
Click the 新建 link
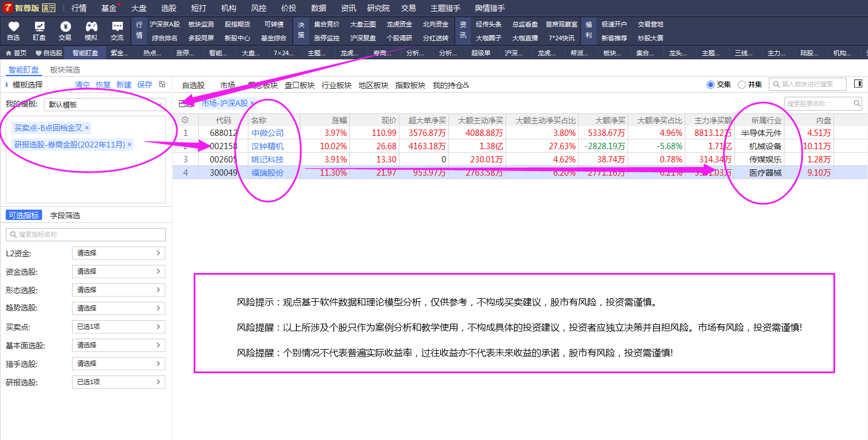(124, 85)
